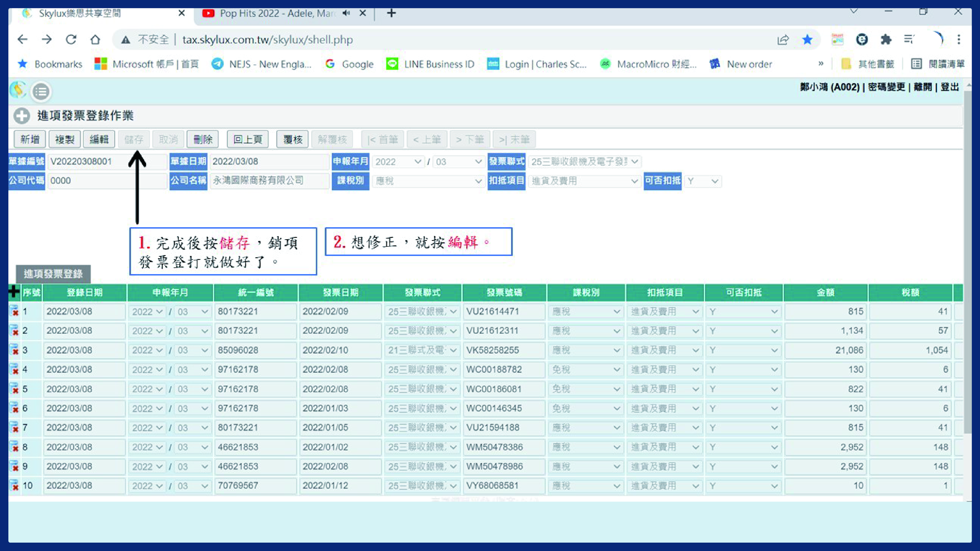Delete row 4 with its red X icon
The image size is (980, 551).
(x=14, y=369)
